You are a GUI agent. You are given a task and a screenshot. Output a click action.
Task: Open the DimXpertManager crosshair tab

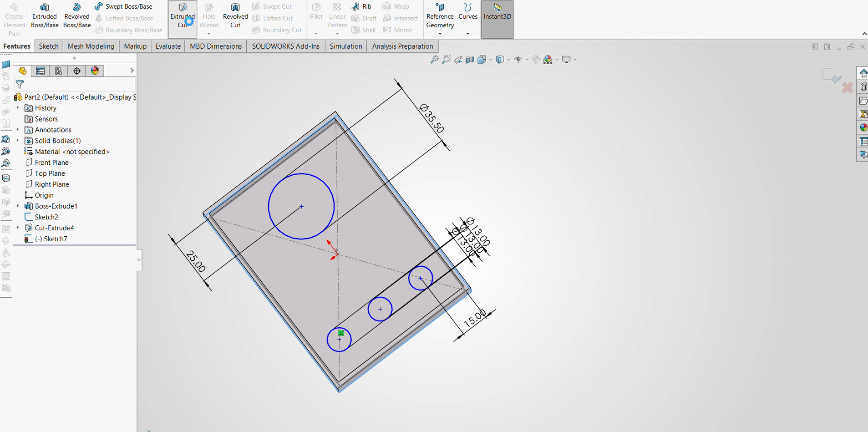pos(77,71)
